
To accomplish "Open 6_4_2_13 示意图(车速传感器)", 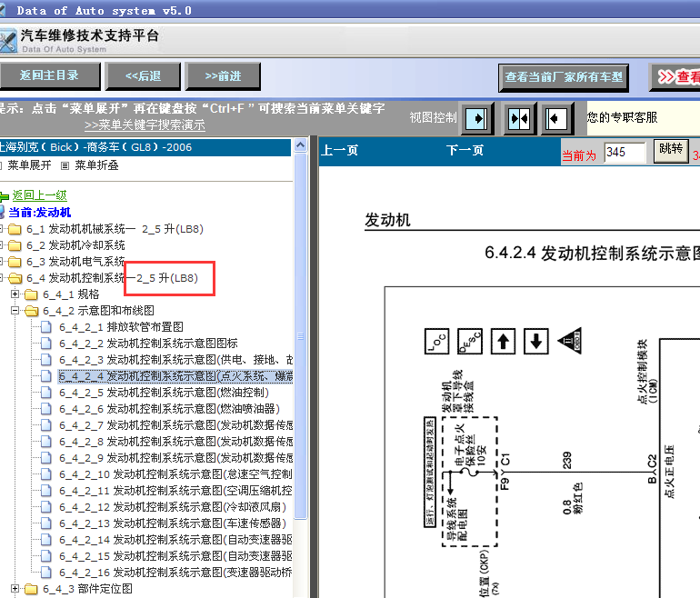I will pos(173,523).
